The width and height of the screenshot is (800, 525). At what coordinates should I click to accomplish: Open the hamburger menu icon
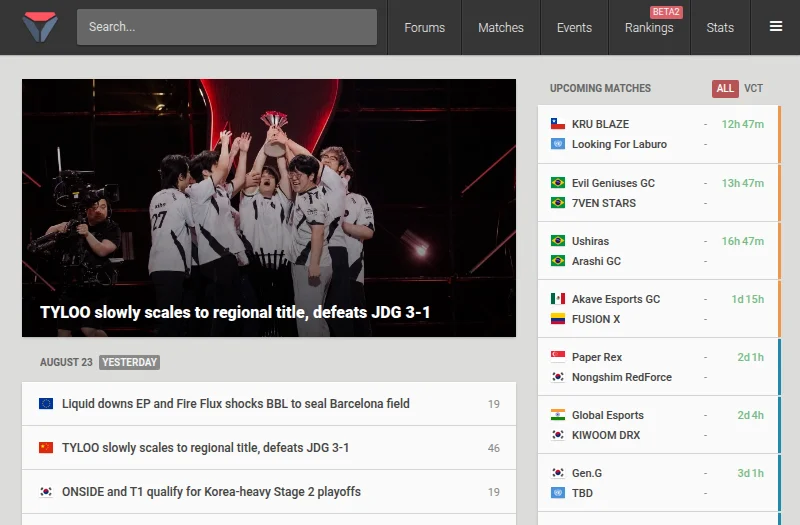pyautogui.click(x=776, y=26)
